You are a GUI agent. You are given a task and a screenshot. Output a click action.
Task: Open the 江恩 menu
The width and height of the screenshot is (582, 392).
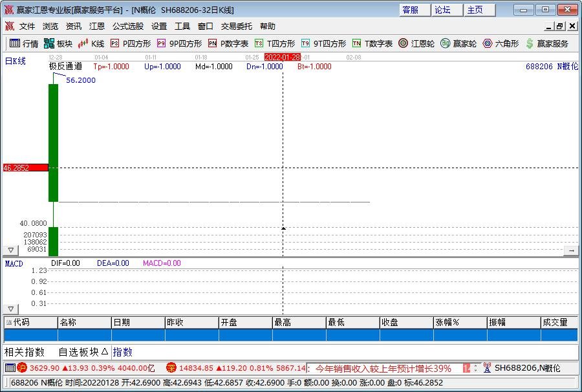coord(96,26)
